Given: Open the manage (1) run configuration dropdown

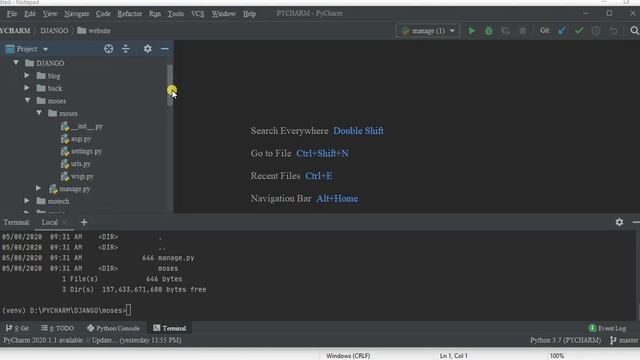Looking at the screenshot, I should 428,31.
